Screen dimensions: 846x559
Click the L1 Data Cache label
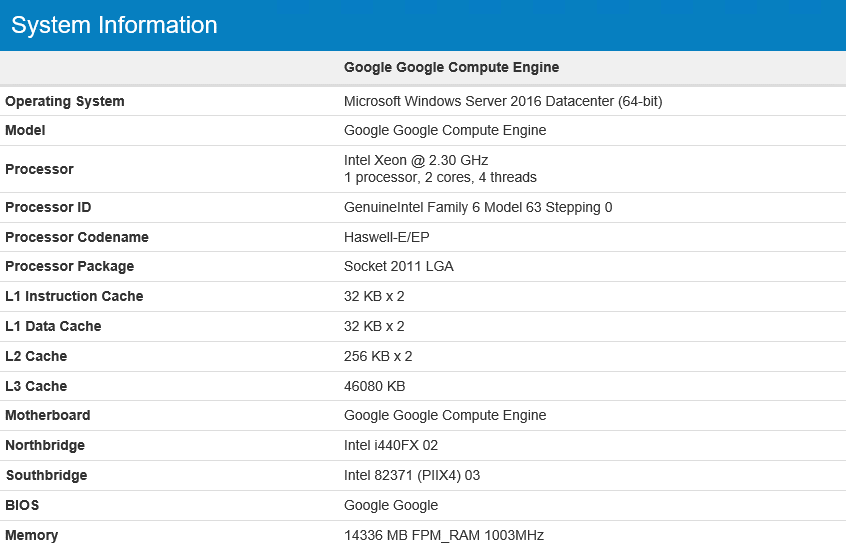[x=53, y=326]
